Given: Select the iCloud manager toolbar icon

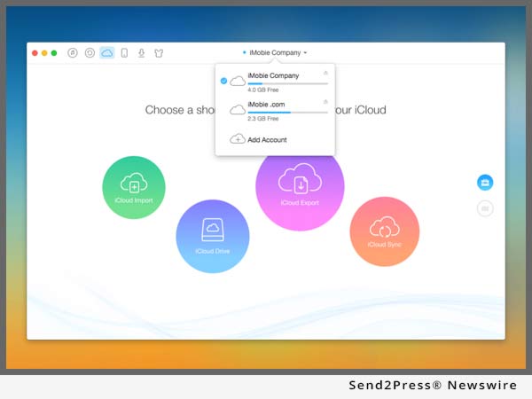Looking at the screenshot, I should (107, 52).
